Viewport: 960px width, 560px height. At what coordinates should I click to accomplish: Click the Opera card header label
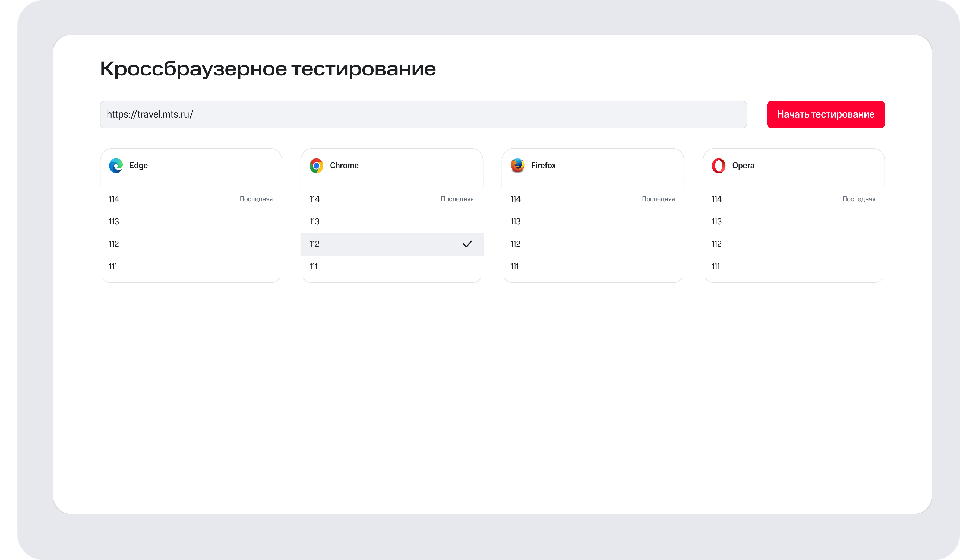743,166
